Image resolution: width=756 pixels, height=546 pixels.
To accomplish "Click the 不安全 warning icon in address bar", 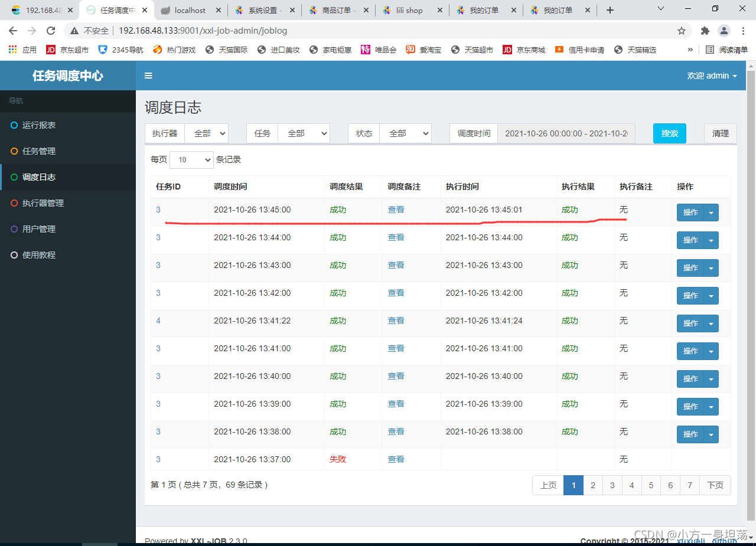I will [x=74, y=31].
